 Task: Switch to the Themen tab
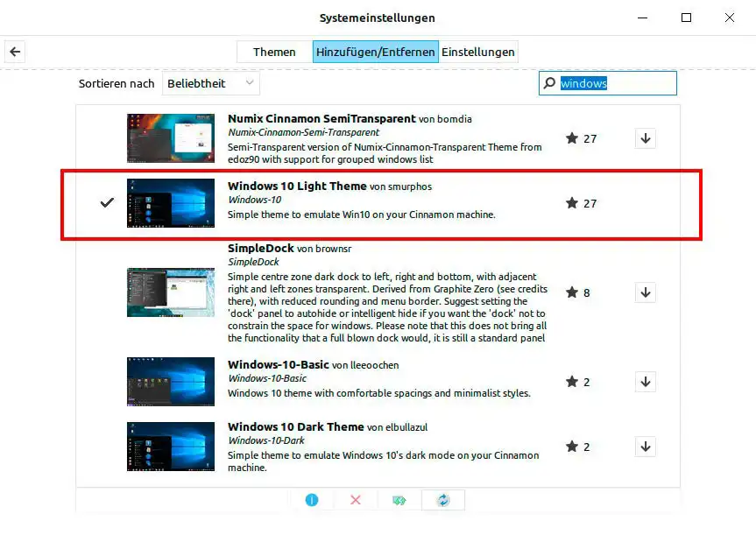coord(274,52)
